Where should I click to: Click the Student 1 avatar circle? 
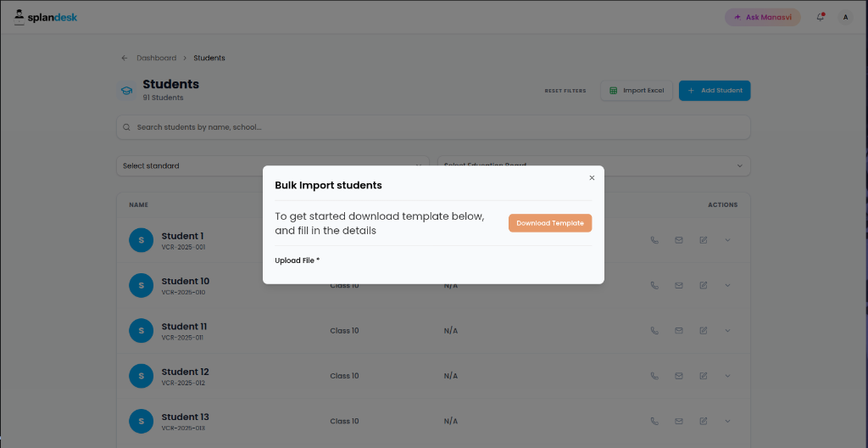coord(142,240)
